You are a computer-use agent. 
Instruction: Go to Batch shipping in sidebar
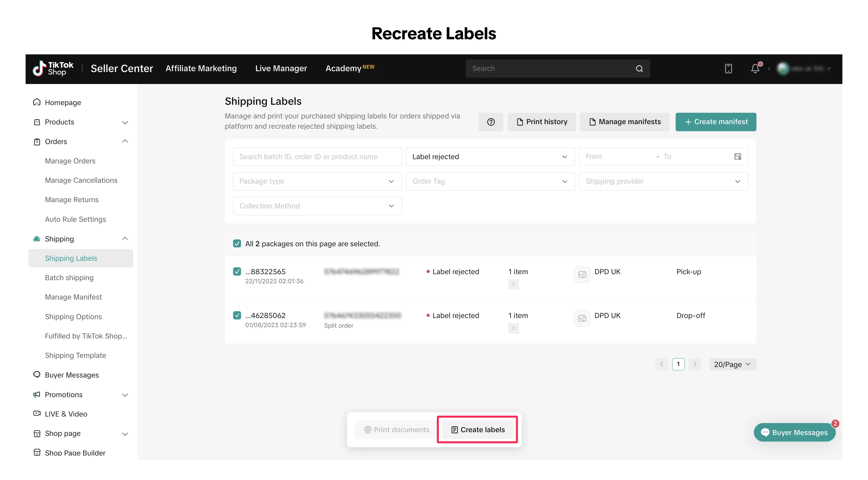coord(69,278)
